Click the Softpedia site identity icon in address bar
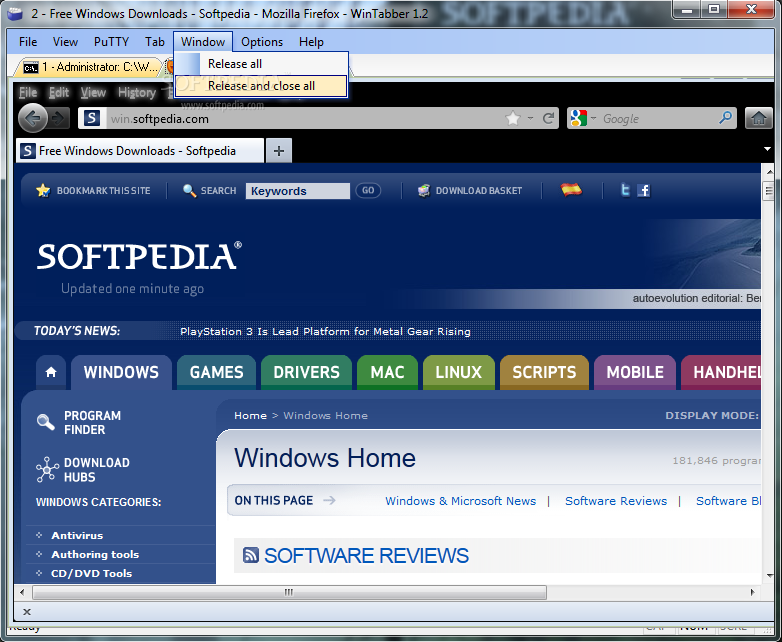 pyautogui.click(x=92, y=119)
